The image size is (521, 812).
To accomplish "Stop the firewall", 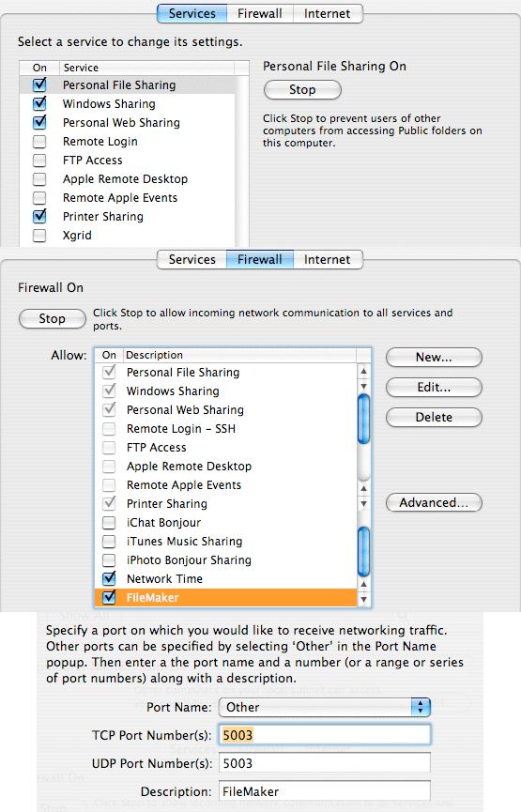I will pos(53,318).
